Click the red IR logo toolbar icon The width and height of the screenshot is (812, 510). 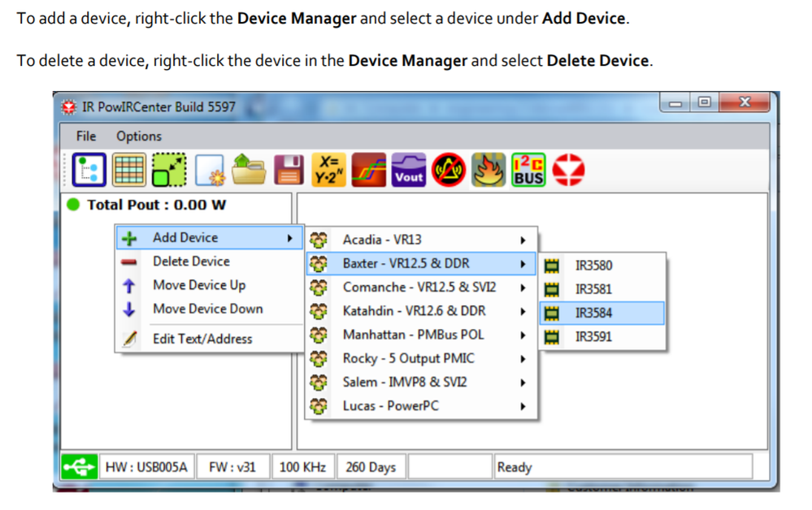[569, 170]
